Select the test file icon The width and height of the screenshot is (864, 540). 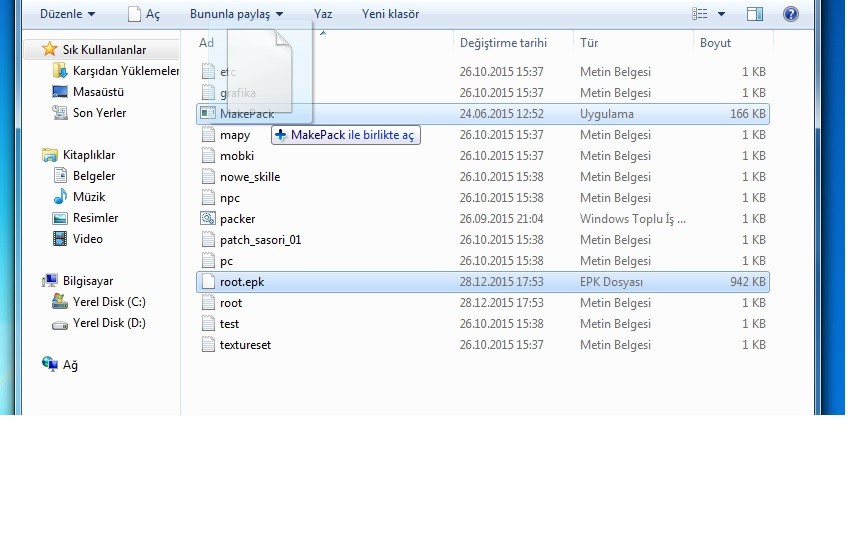coord(208,323)
